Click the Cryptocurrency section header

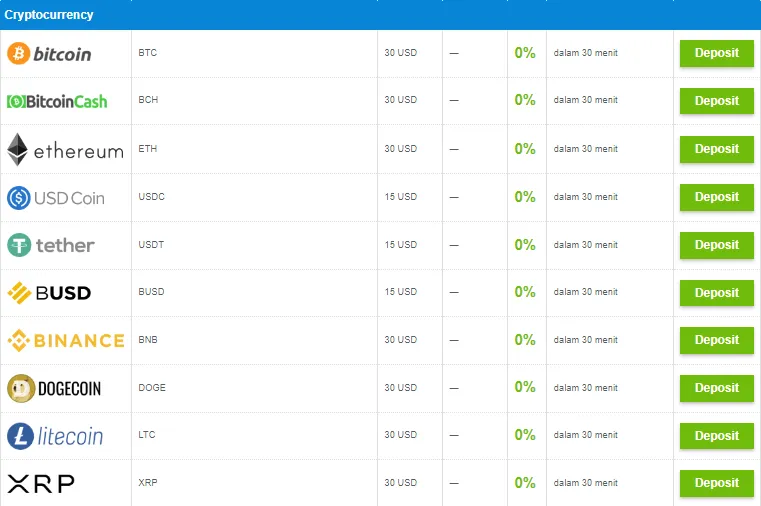380,15
